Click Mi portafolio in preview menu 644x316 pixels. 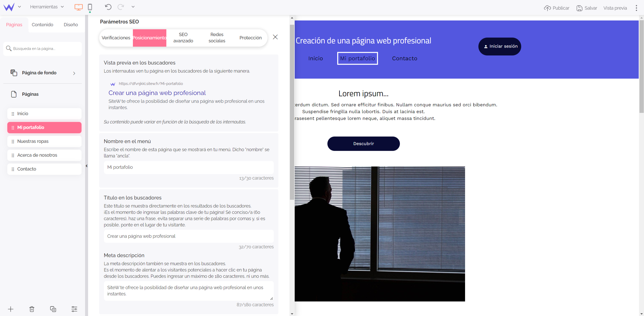pyautogui.click(x=357, y=58)
